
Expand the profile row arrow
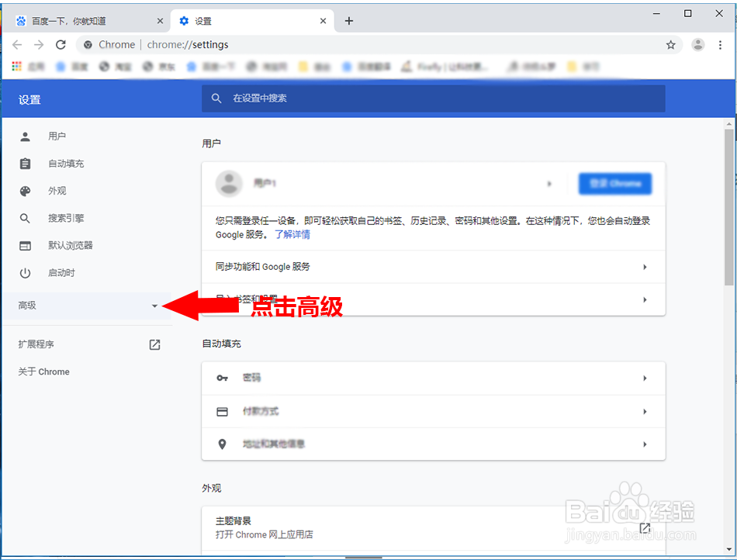(x=549, y=184)
